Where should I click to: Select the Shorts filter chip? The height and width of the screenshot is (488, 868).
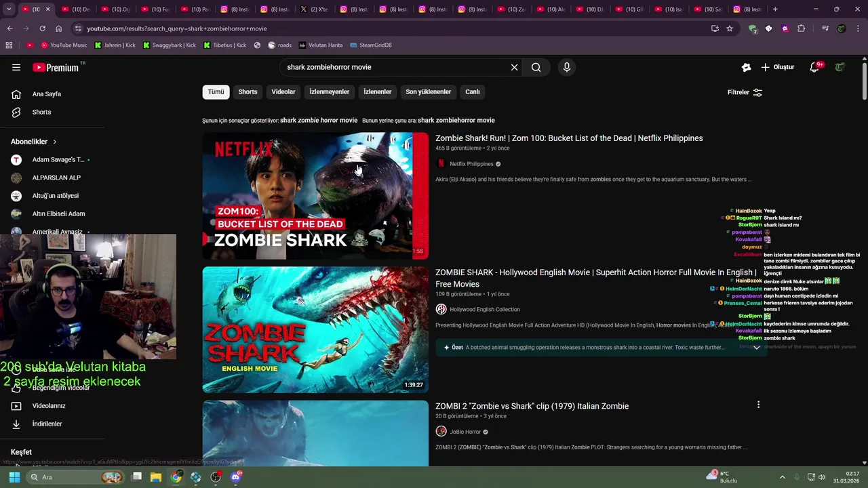coord(248,92)
